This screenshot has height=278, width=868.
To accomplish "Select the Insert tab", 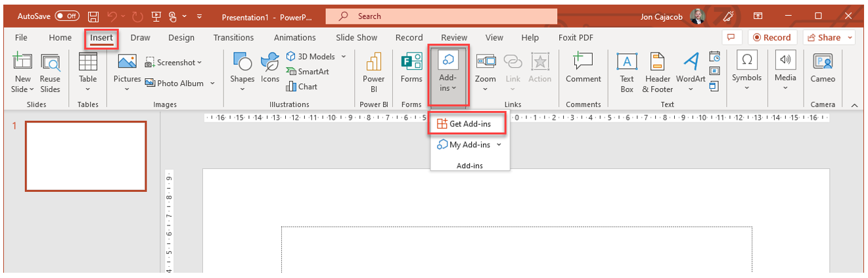I will 101,37.
